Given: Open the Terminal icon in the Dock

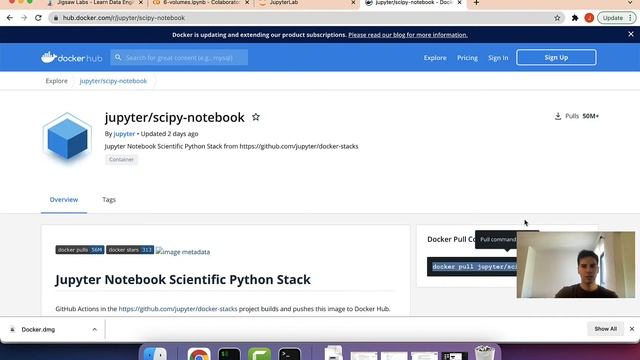Looking at the screenshot, I should 290,354.
